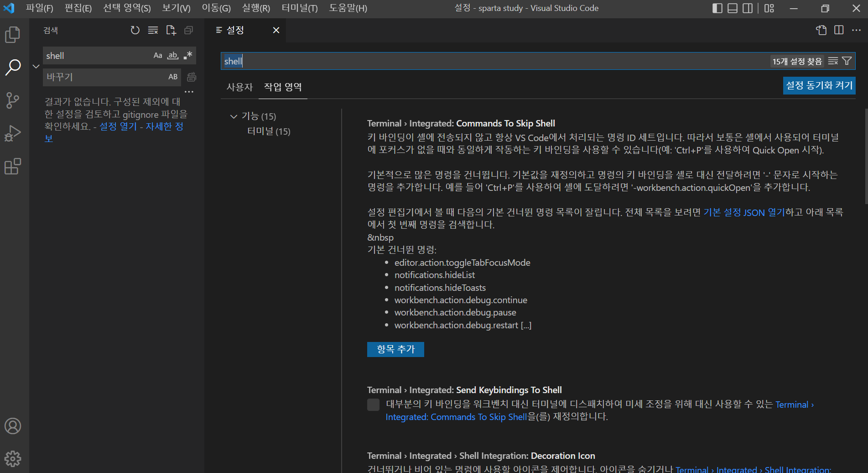868x473 pixels.
Task: Toggle Use Regular Expression in search
Action: (x=187, y=55)
